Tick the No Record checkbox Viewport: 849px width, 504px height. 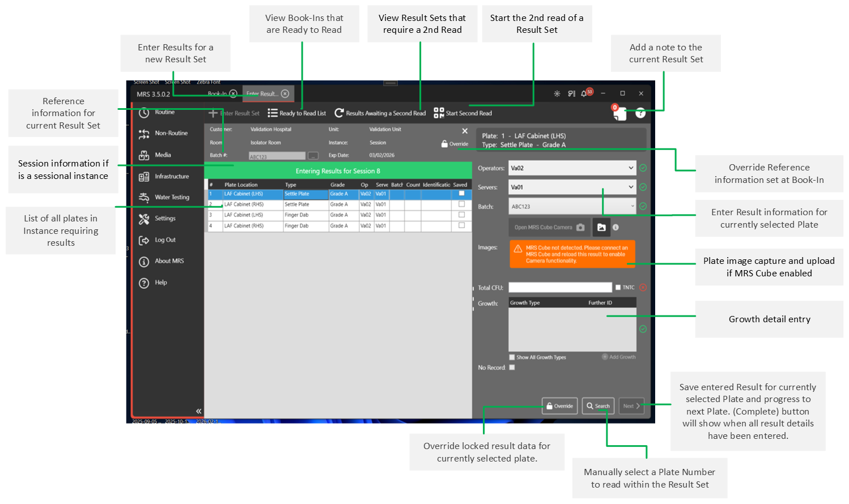(512, 368)
